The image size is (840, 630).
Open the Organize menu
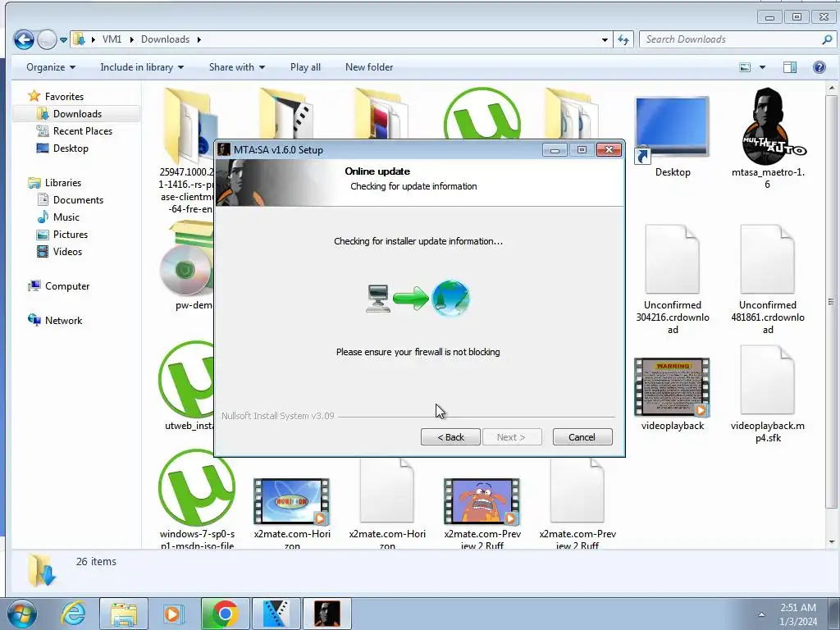tap(51, 67)
